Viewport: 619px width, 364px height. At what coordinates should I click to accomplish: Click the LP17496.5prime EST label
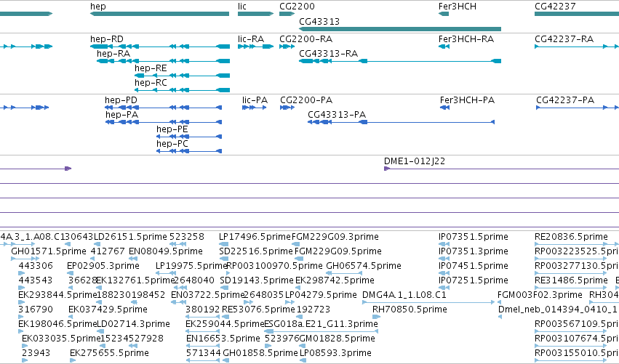coord(255,237)
